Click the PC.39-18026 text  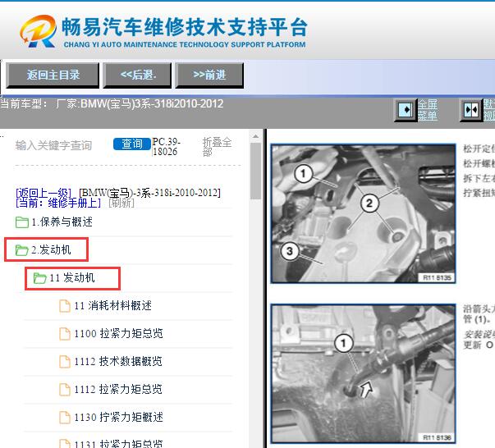[x=166, y=147]
